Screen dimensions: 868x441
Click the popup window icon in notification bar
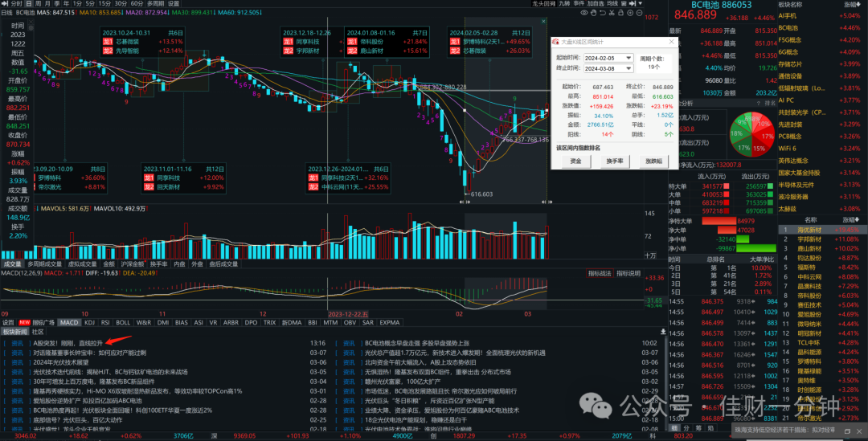click(848, 431)
